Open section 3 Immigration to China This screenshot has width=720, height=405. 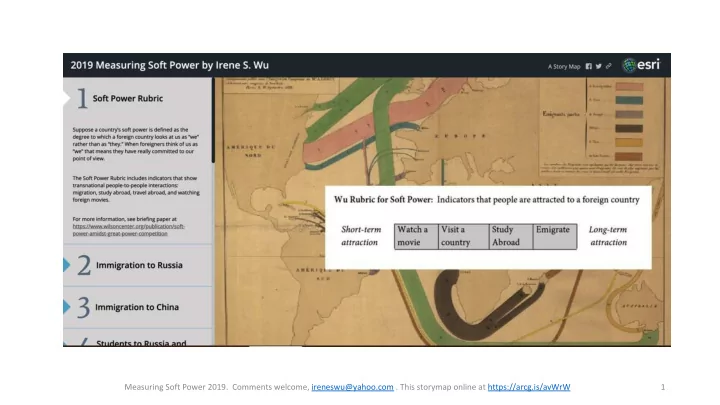(138, 307)
